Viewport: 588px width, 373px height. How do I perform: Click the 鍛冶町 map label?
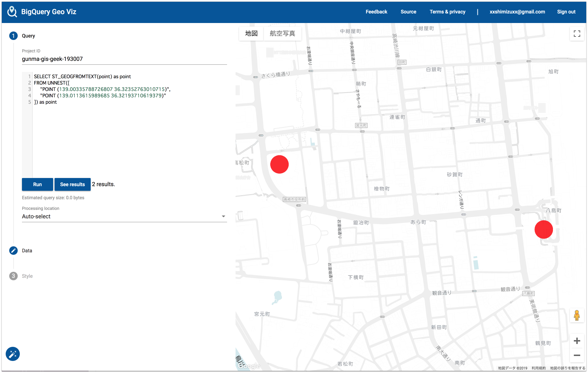click(361, 223)
